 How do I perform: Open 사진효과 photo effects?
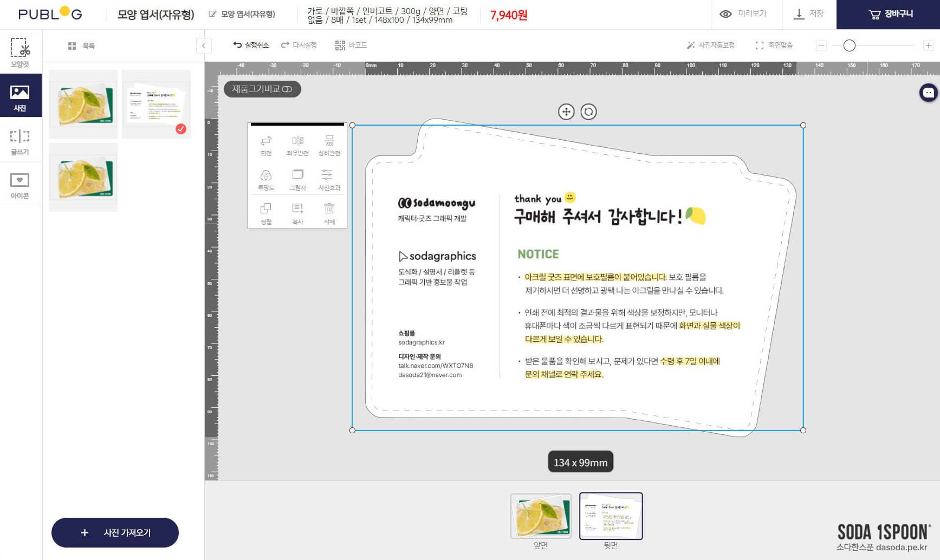[329, 180]
